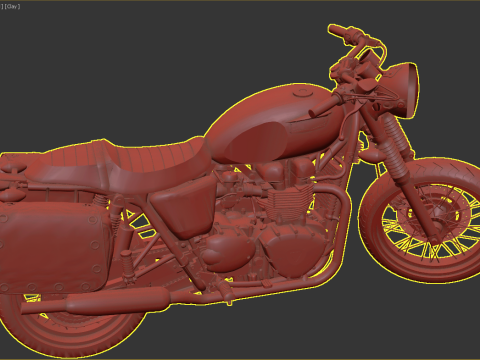Image resolution: width=480 pixels, height=360 pixels.
Task: Select the motorcycle's ribbed seat
Action: (120, 164)
